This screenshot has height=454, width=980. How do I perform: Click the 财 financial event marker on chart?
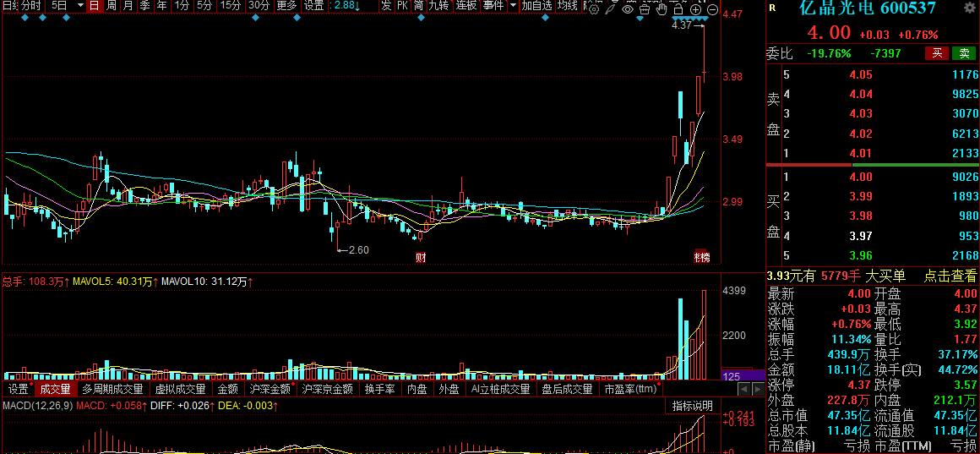point(421,257)
